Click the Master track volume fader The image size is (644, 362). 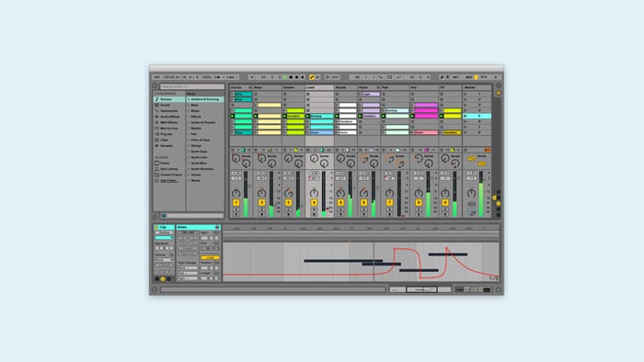[481, 194]
